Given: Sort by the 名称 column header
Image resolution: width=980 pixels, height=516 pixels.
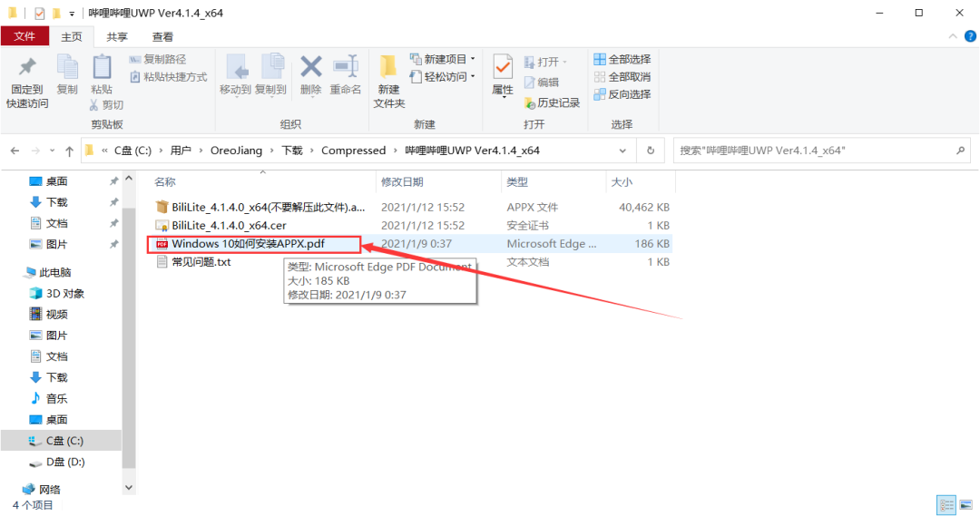Looking at the screenshot, I should 165,181.
